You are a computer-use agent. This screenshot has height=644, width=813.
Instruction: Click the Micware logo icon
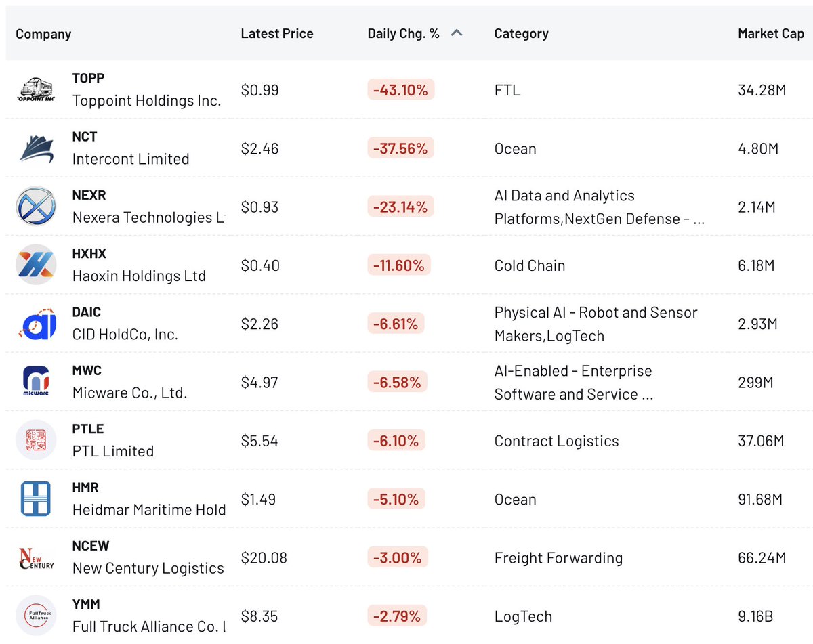35,382
